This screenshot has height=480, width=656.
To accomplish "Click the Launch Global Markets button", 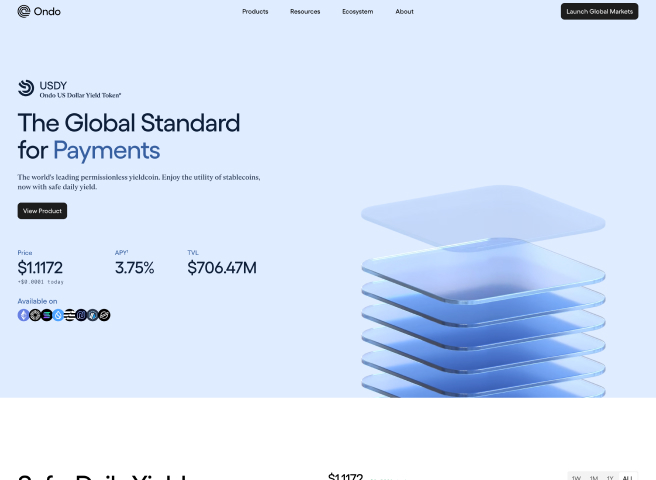I will click(600, 11).
